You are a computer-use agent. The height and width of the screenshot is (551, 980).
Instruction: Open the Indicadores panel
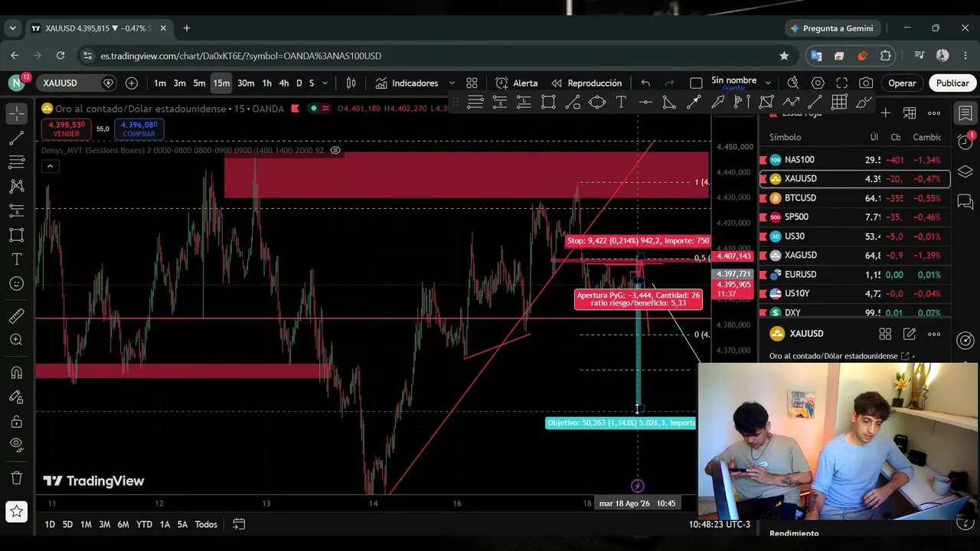(x=407, y=83)
